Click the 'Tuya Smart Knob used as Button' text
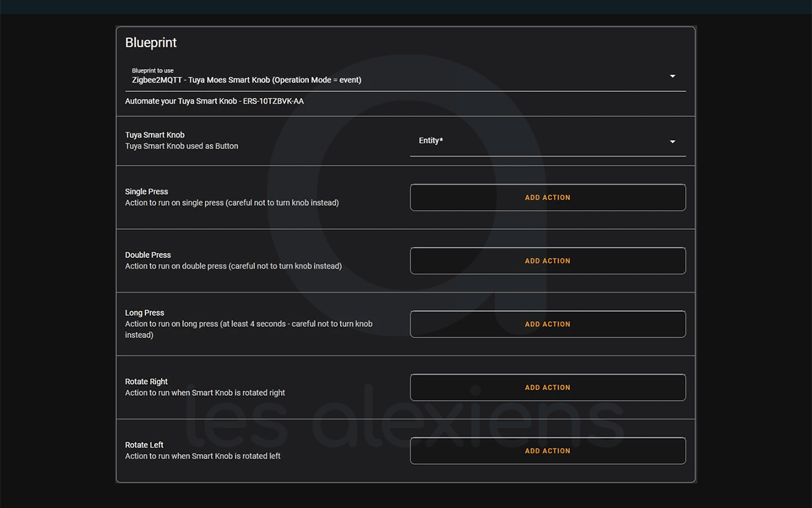This screenshot has width=812, height=508. (x=181, y=146)
